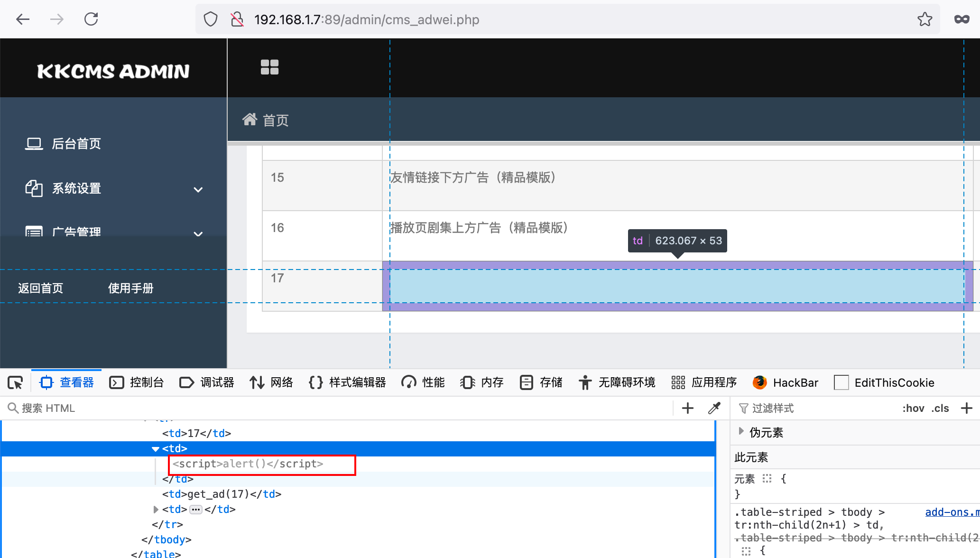The height and width of the screenshot is (558, 980).
Task: Switch to the 查看器 inspector tab
Action: (67, 382)
